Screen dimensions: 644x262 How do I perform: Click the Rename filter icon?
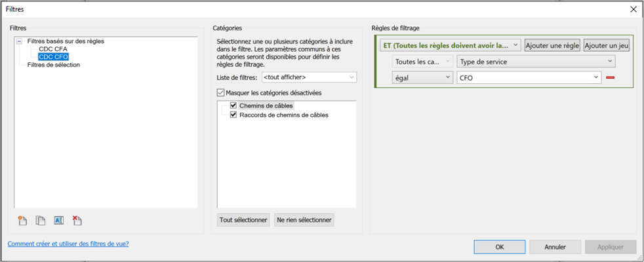coord(59,221)
